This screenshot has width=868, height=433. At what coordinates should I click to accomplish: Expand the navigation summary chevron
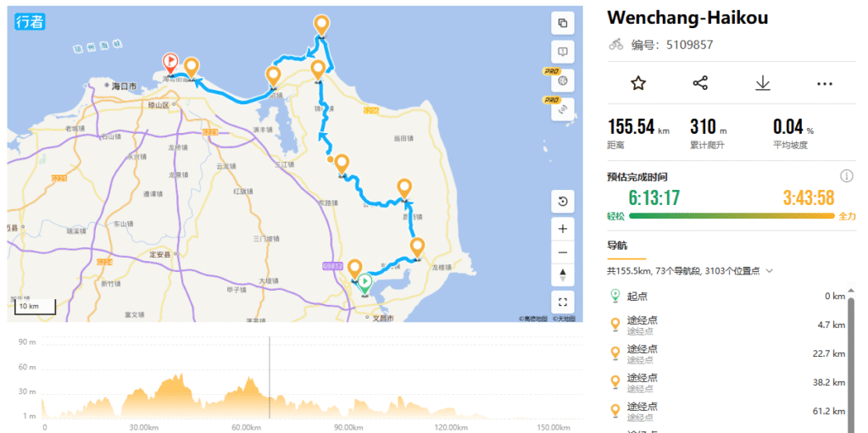[x=769, y=271]
